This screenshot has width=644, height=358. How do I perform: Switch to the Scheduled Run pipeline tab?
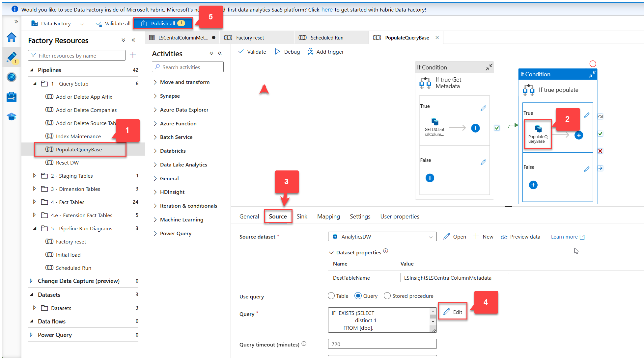(327, 38)
